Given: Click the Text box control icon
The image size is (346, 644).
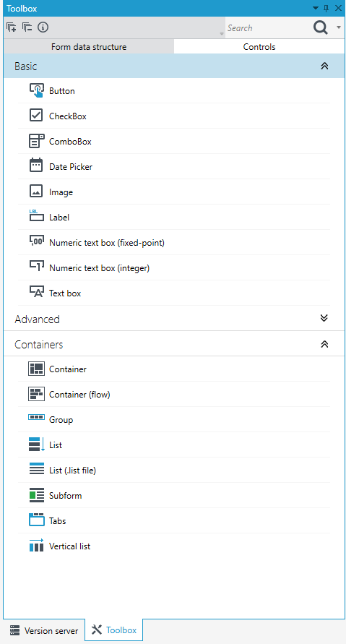Looking at the screenshot, I should 37,293.
